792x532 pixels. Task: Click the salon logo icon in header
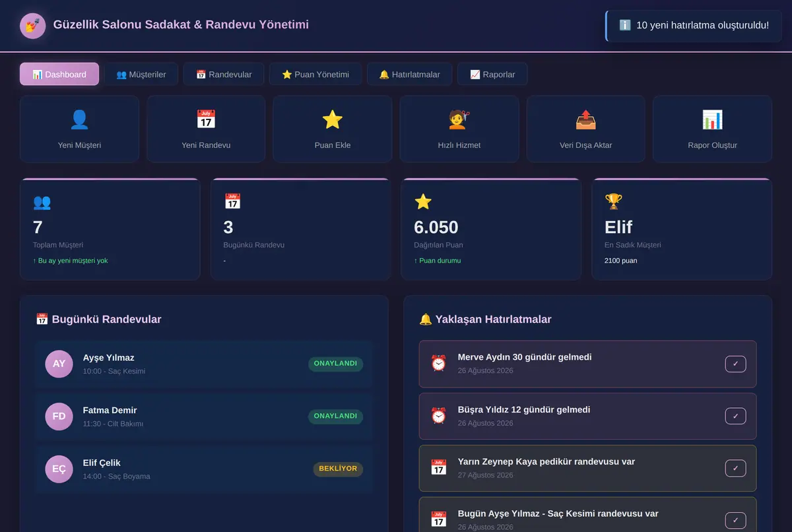click(33, 26)
